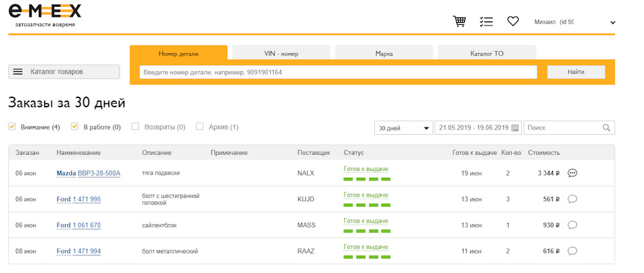Click the 19 июн ready date cell

[471, 173]
